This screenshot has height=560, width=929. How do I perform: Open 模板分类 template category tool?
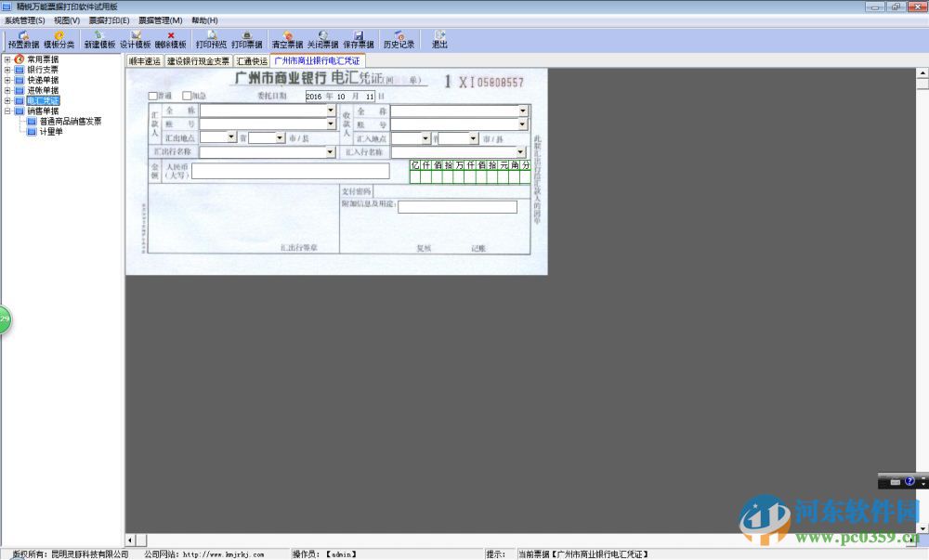click(59, 40)
